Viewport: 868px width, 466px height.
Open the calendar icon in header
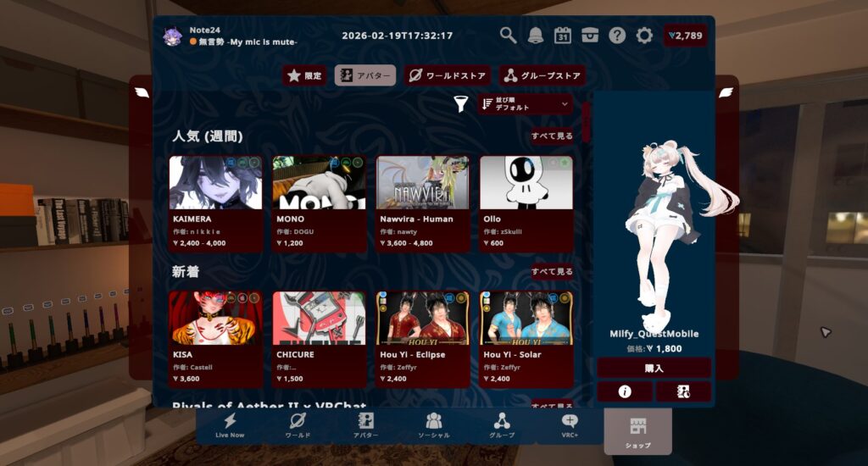pos(563,35)
